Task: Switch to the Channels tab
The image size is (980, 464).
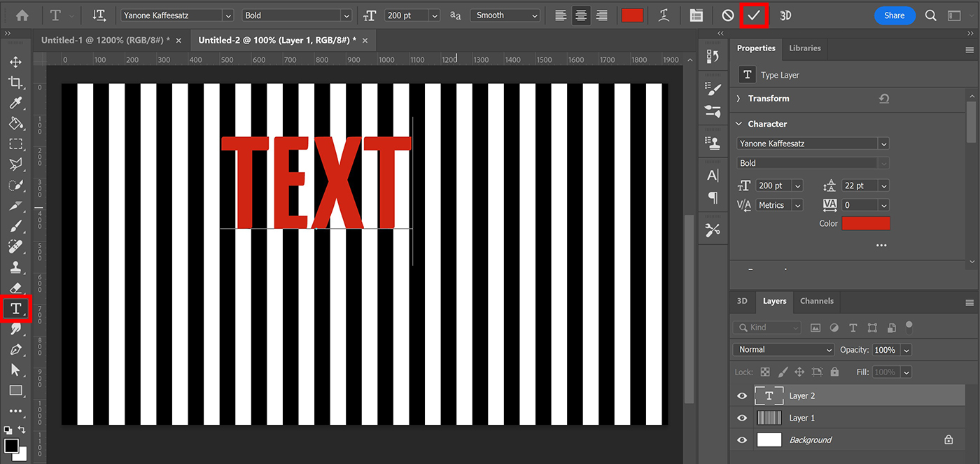Action: pos(816,301)
